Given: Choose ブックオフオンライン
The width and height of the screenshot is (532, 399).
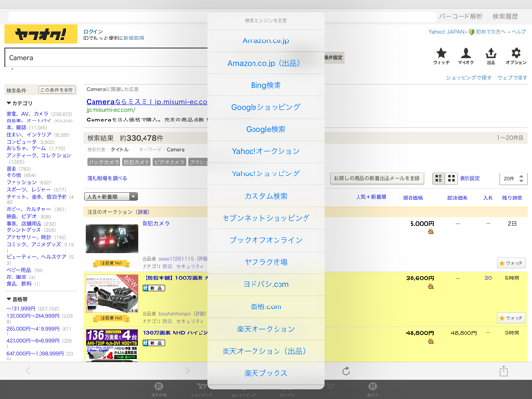Looking at the screenshot, I should [266, 240].
